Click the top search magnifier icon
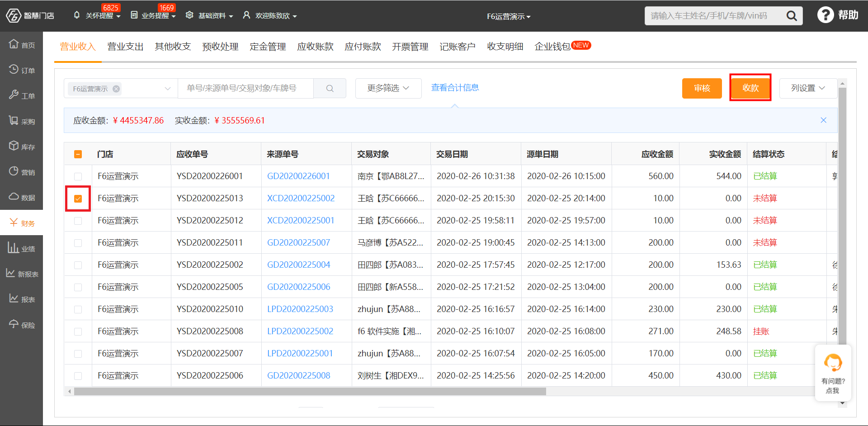Image resolution: width=868 pixels, height=426 pixels. tap(792, 16)
